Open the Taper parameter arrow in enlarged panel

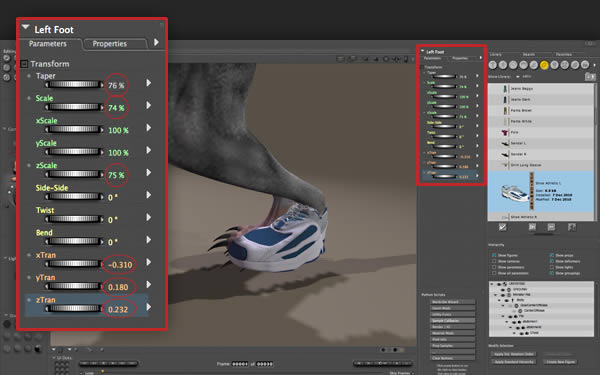pyautogui.click(x=148, y=83)
